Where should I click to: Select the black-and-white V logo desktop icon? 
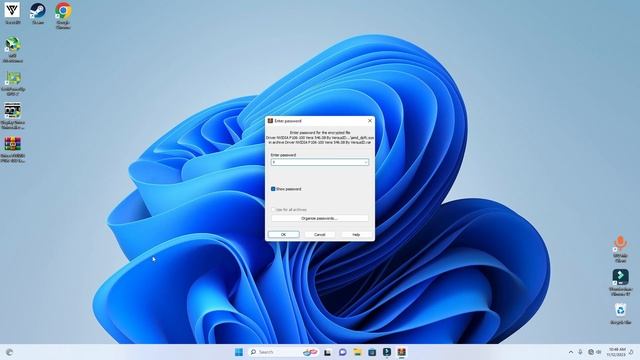(x=12, y=14)
